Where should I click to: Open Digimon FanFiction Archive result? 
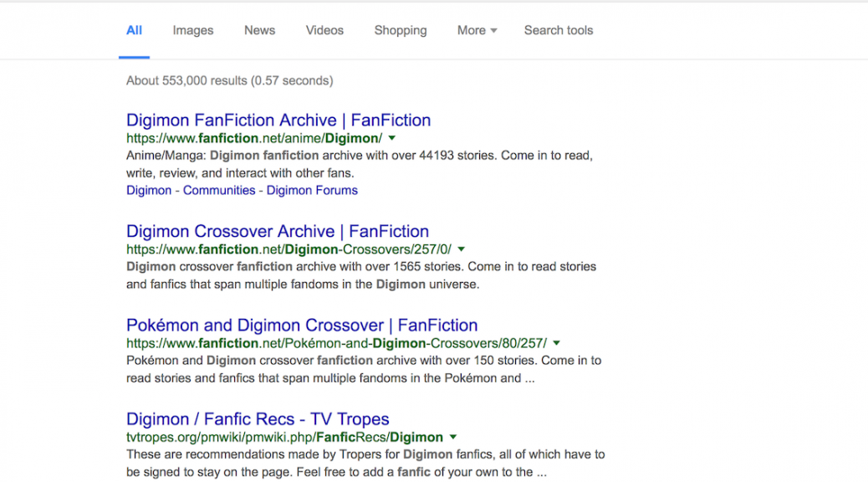278,120
